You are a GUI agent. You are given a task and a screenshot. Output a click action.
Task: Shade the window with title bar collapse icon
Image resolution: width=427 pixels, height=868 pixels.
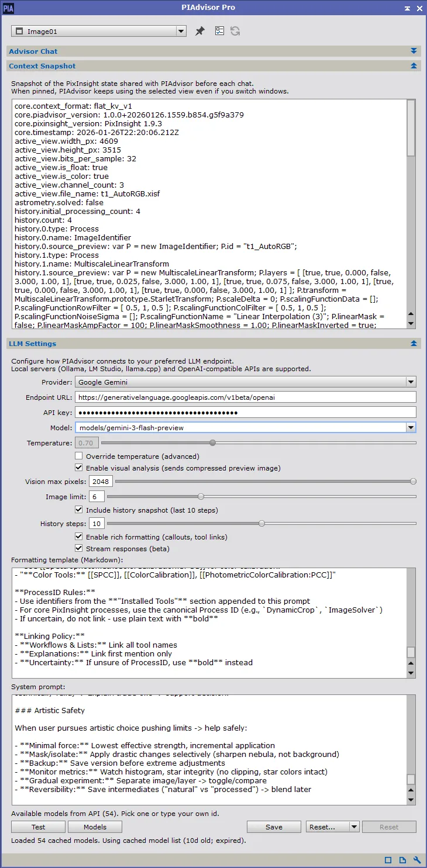pos(407,8)
